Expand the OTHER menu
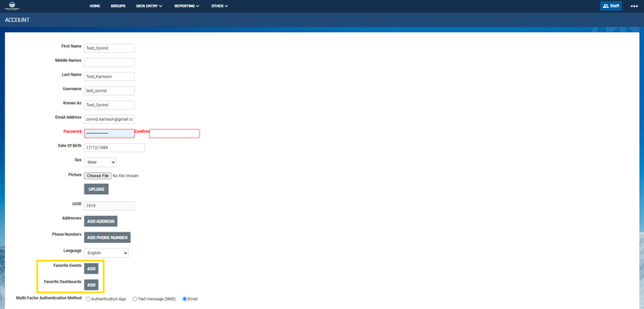The image size is (644, 309). [220, 6]
